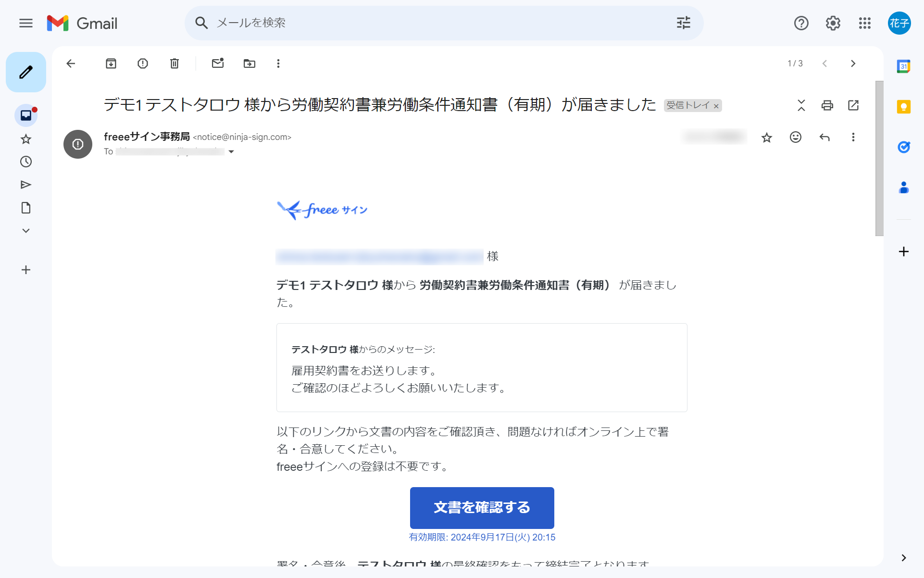This screenshot has height=578, width=924.
Task: Open the toolbar's more options menu
Action: 278,63
